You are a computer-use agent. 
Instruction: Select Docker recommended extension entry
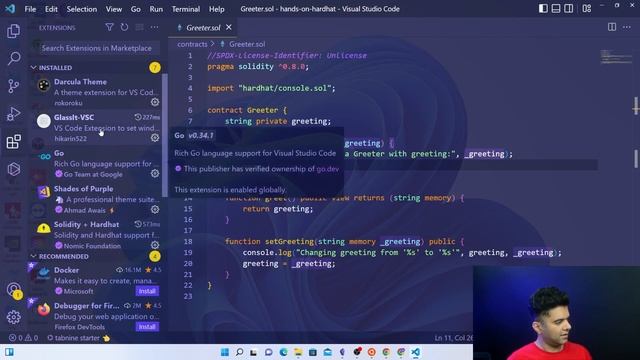pos(95,280)
